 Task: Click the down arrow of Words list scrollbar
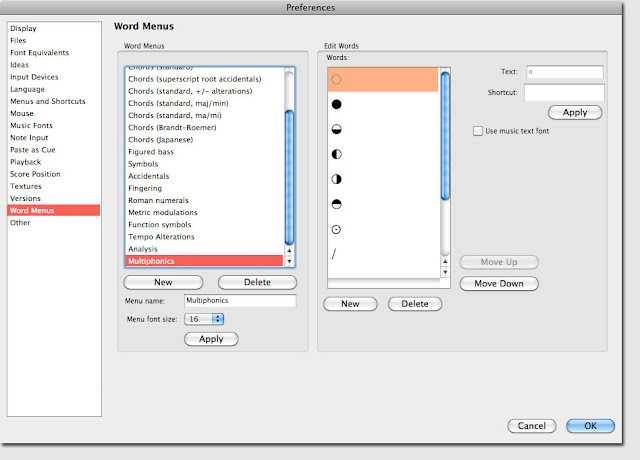(x=445, y=272)
